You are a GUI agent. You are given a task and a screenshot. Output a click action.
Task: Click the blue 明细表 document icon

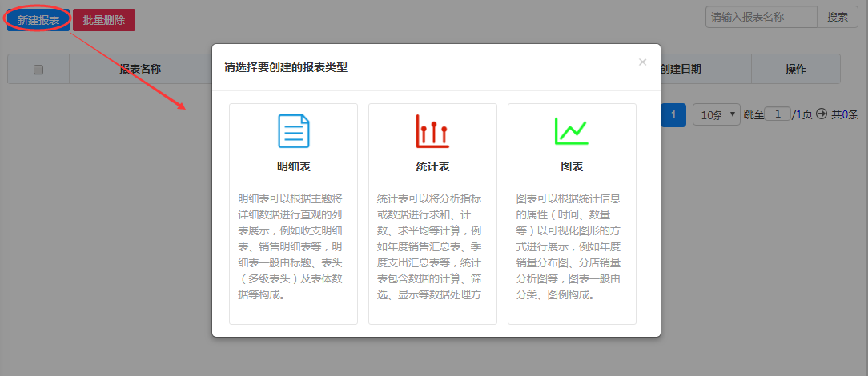click(x=293, y=131)
